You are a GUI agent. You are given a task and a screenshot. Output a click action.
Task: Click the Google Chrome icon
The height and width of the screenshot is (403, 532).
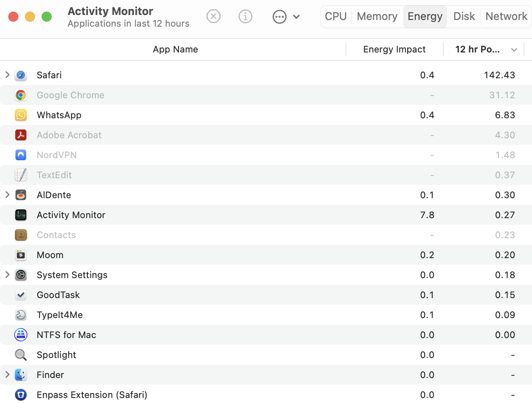pos(21,95)
